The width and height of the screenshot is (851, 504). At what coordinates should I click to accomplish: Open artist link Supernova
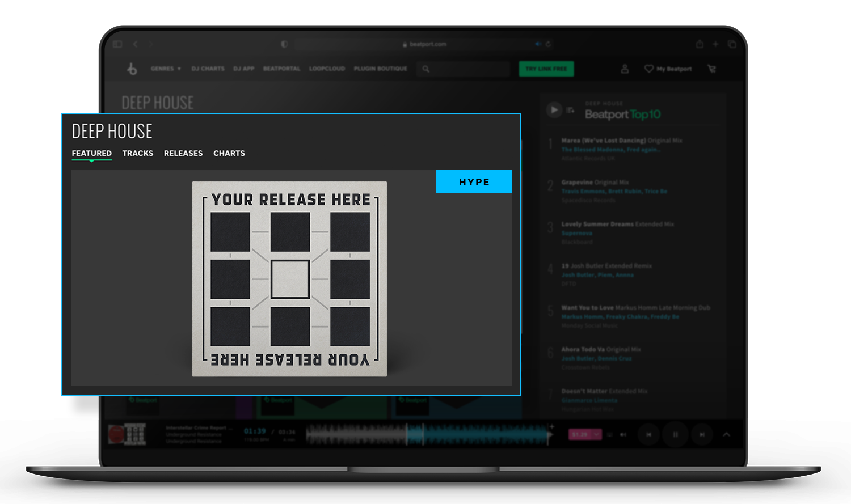(x=576, y=233)
